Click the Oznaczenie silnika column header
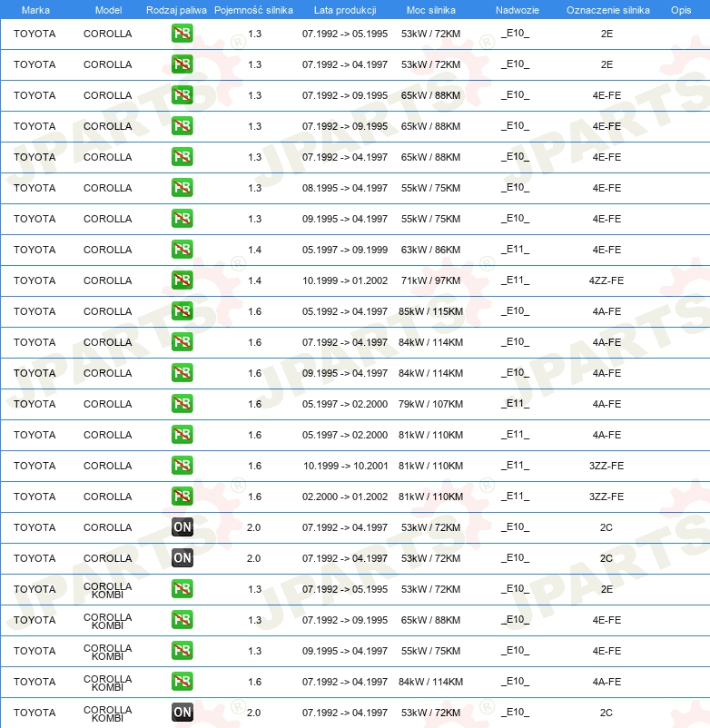710x728 pixels. [x=607, y=10]
